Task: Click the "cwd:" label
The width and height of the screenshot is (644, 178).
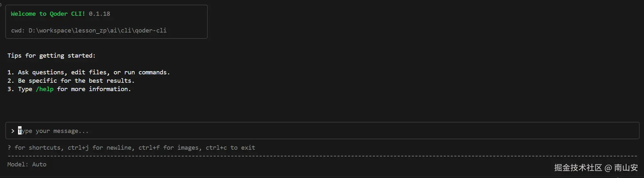Action: pos(18,31)
